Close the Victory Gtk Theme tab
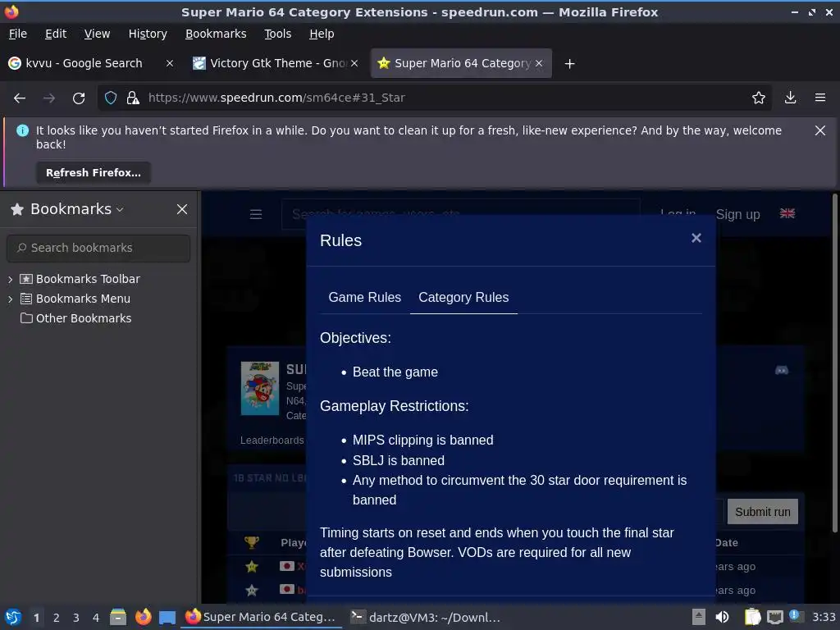Screen dimensions: 840x630 point(354,63)
